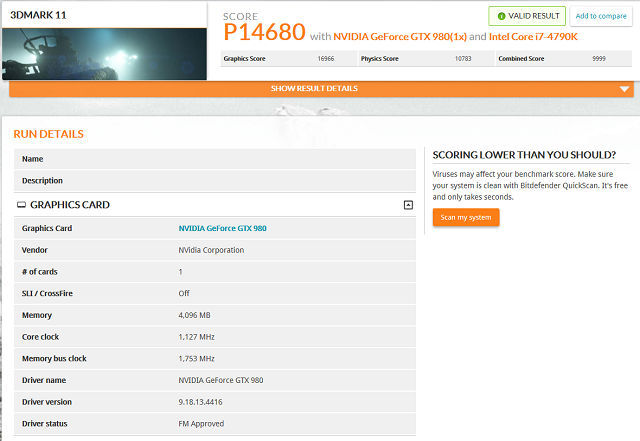
Task: Open Intel Core i7-4790K link
Action: [x=533, y=37]
